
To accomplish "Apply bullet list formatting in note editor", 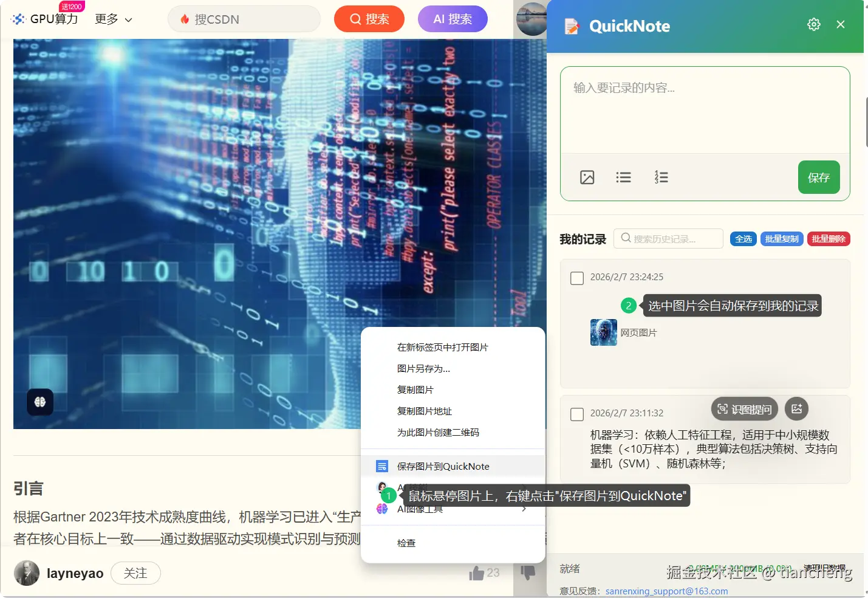I will click(x=623, y=177).
